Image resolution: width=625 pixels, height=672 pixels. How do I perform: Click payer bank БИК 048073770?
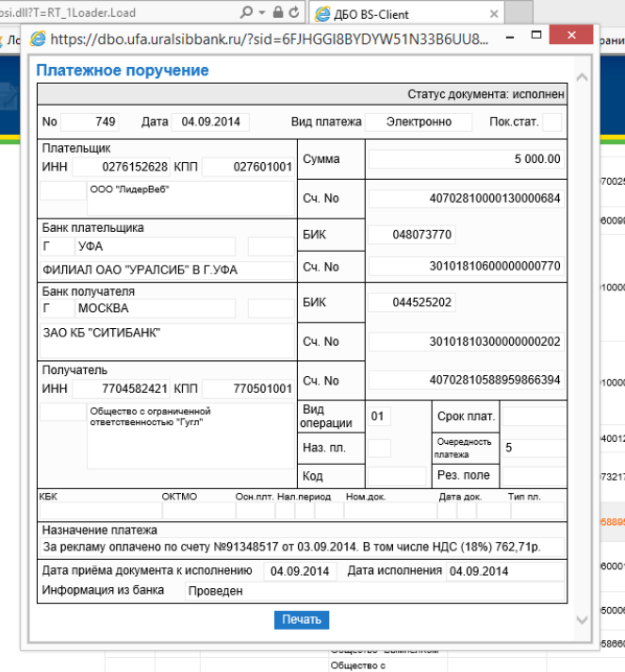point(412,235)
